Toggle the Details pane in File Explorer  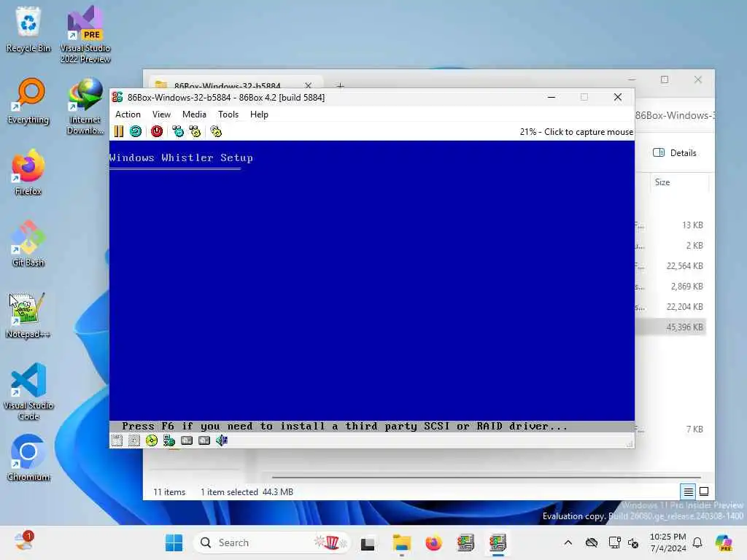(674, 153)
